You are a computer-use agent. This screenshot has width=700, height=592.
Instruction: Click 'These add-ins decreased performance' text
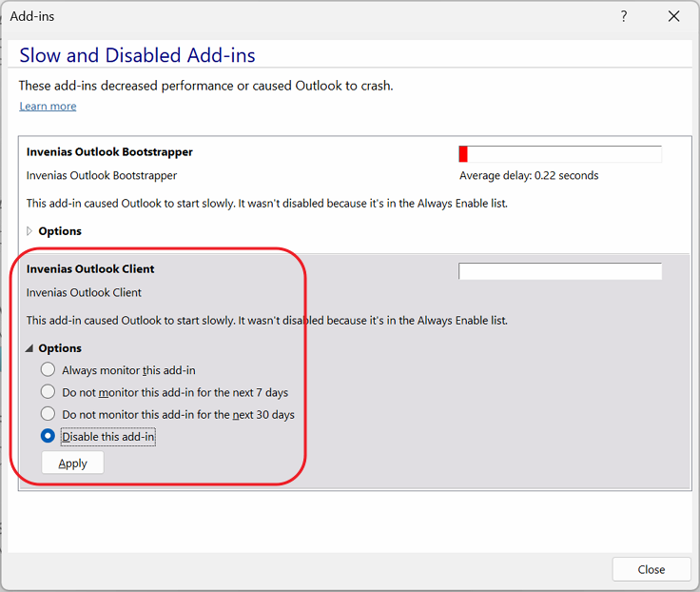[205, 86]
